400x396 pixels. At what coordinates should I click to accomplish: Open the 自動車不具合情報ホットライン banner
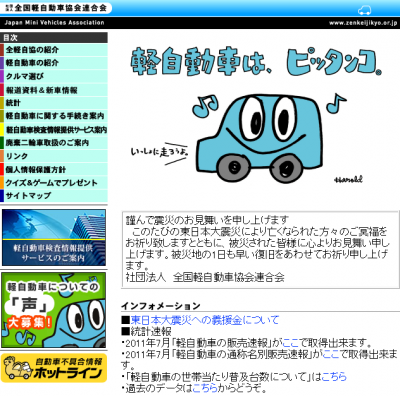pyautogui.click(x=54, y=368)
